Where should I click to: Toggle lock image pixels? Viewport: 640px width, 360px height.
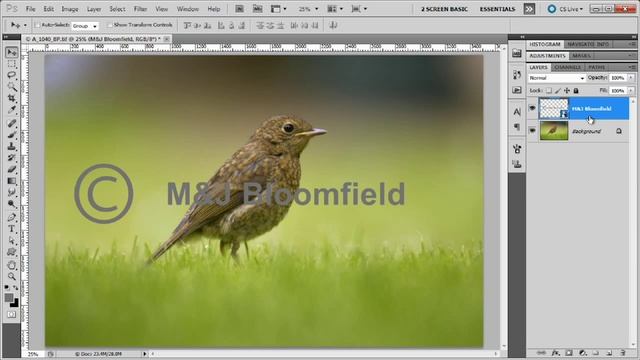click(x=558, y=91)
